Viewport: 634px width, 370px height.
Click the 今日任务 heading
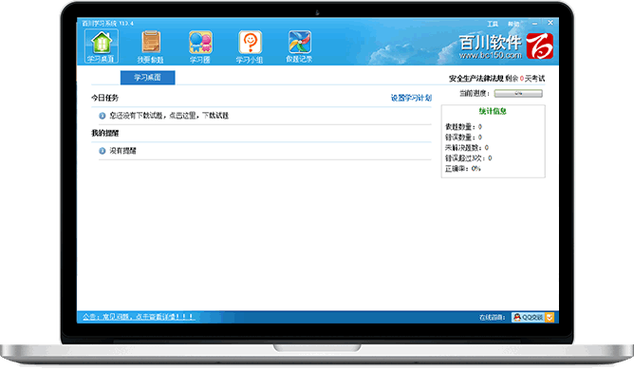click(x=105, y=98)
